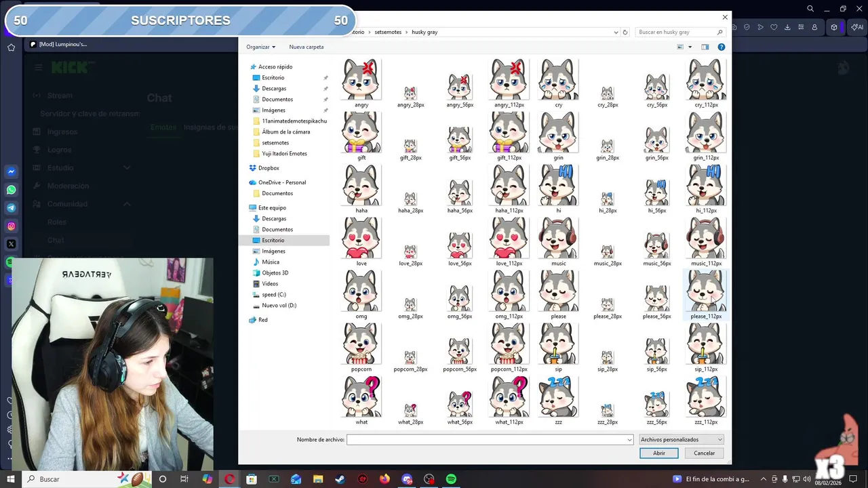Open the view options dropdown arrow
Viewport: 868px width, 488px height.
click(x=690, y=47)
